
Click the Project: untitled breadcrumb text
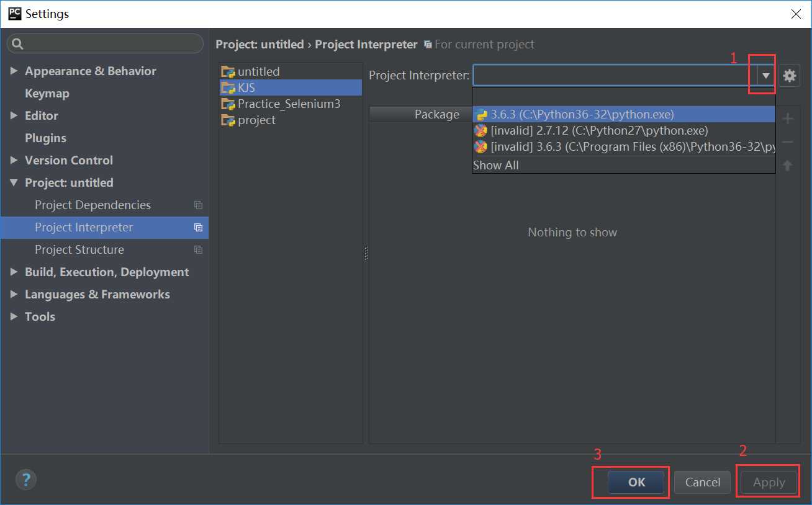pyautogui.click(x=259, y=45)
